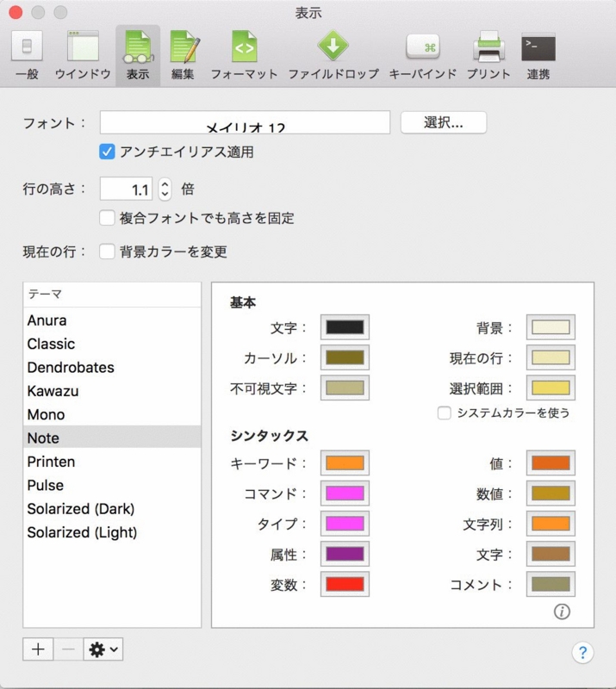Click the font display field メイリオ 12

[x=245, y=122]
